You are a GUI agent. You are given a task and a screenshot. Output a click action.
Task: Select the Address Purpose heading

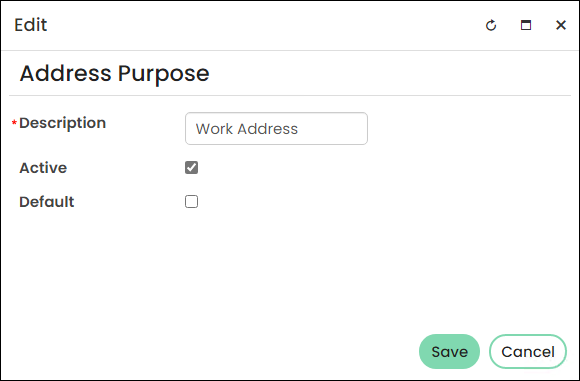[x=114, y=73]
